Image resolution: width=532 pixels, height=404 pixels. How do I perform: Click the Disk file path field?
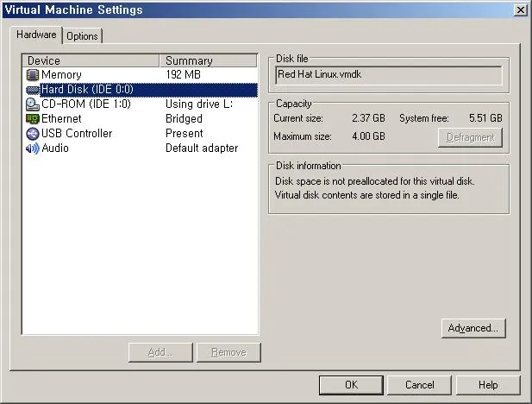point(387,75)
